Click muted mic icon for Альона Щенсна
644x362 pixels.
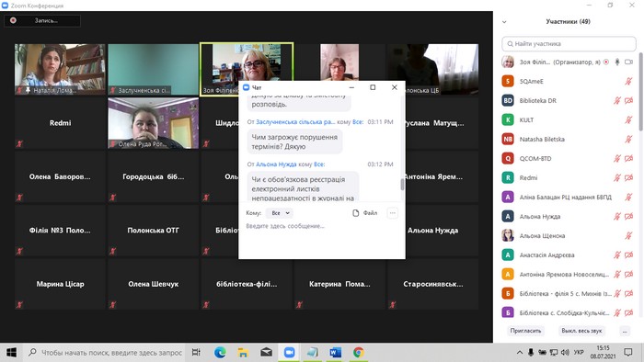628,235
